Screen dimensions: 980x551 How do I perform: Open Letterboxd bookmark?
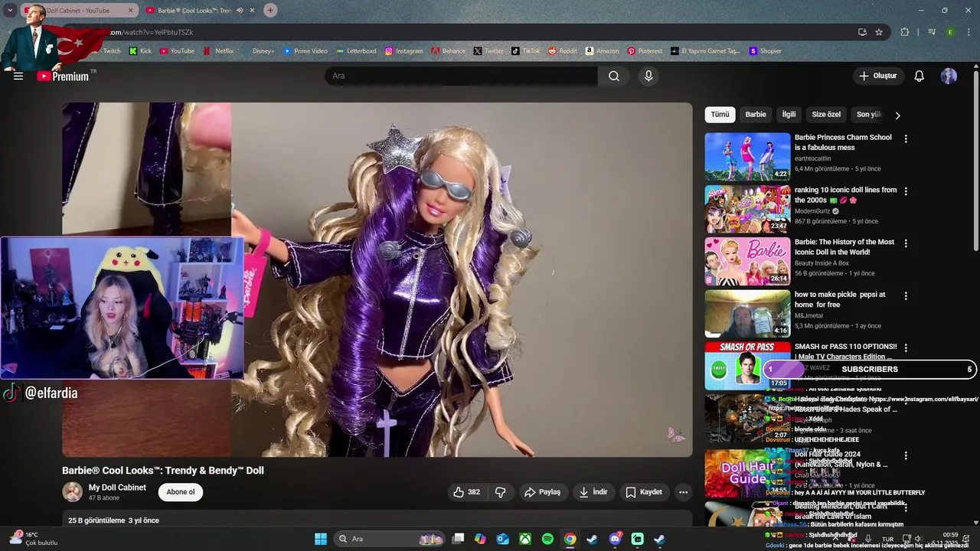pyautogui.click(x=355, y=51)
